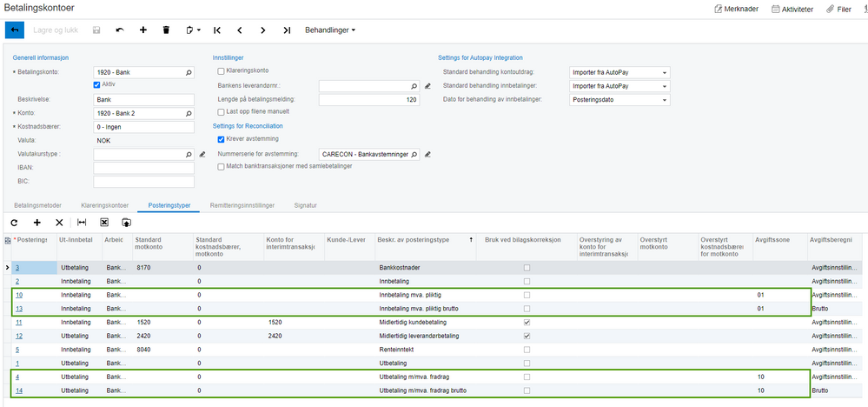Image resolution: width=868 pixels, height=407 pixels.
Task: Open posting type link 14
Action: (x=19, y=391)
